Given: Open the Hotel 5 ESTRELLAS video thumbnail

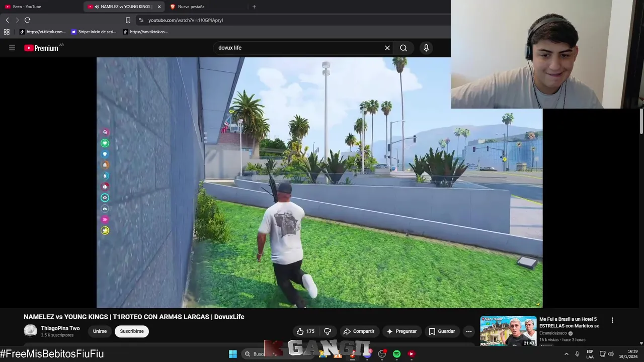Looking at the screenshot, I should click(x=508, y=331).
